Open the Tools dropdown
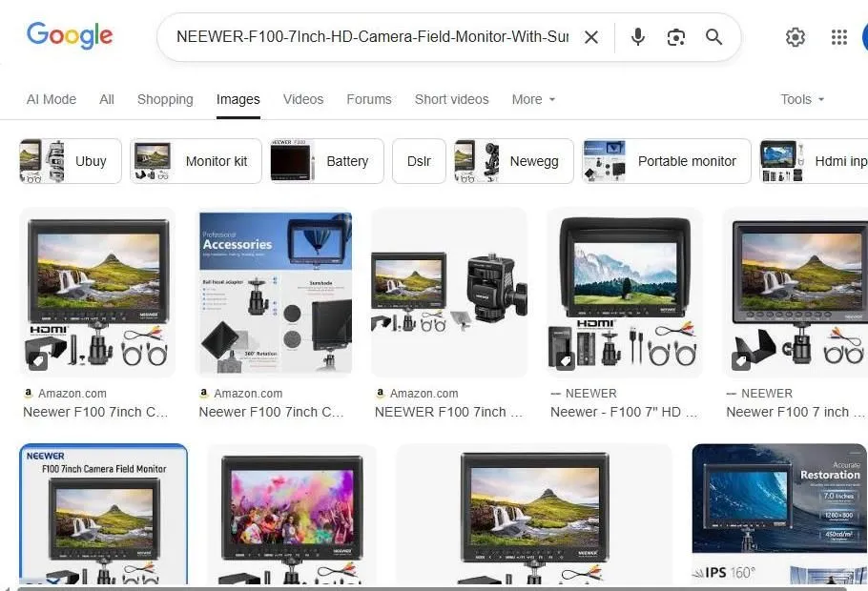868x591 pixels. pyautogui.click(x=801, y=99)
